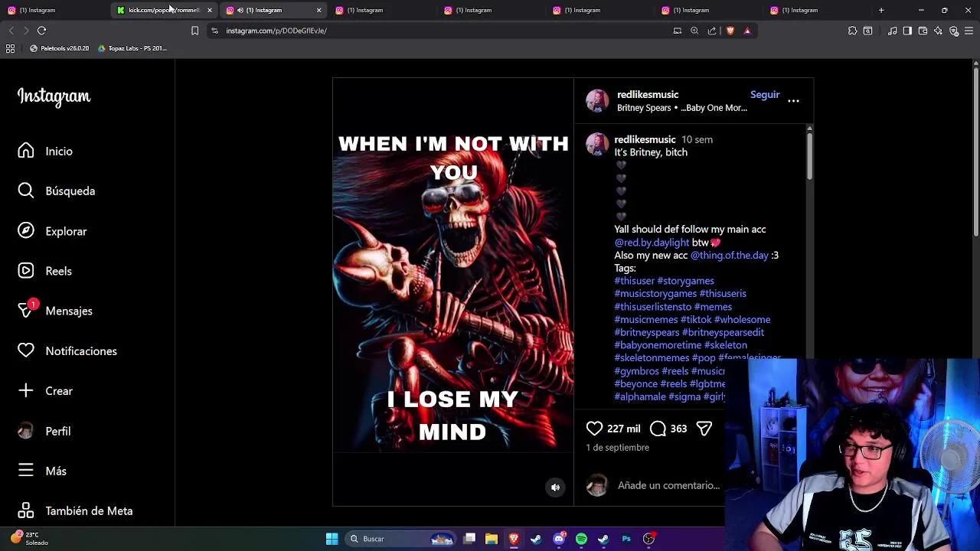
Task: Open the Playlist music-note icon
Action: coord(893,31)
